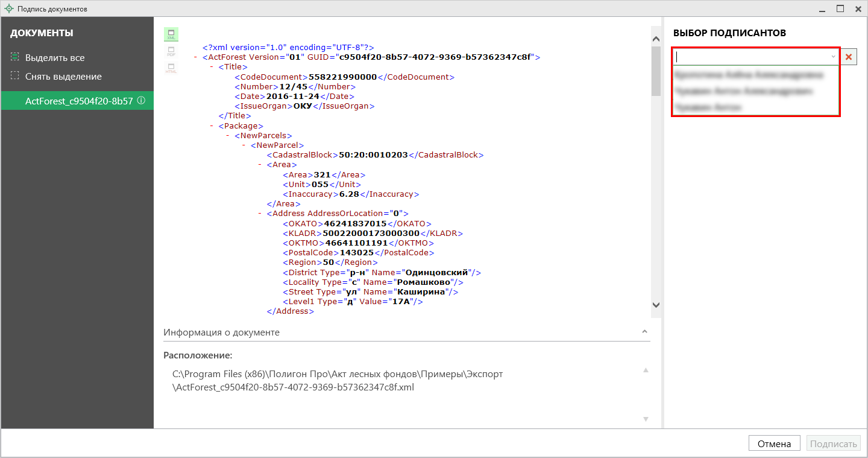Clear selection with Снять выделение

click(x=63, y=77)
